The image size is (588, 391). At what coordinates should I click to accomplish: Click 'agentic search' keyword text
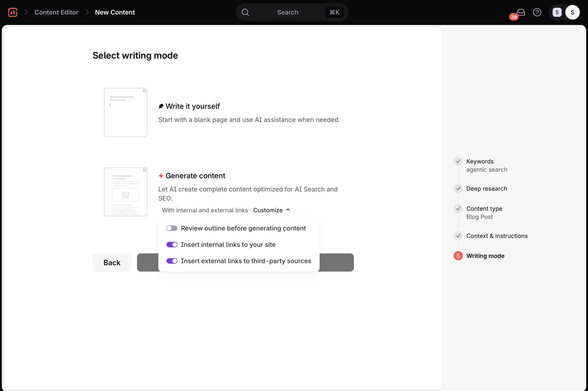click(x=487, y=170)
